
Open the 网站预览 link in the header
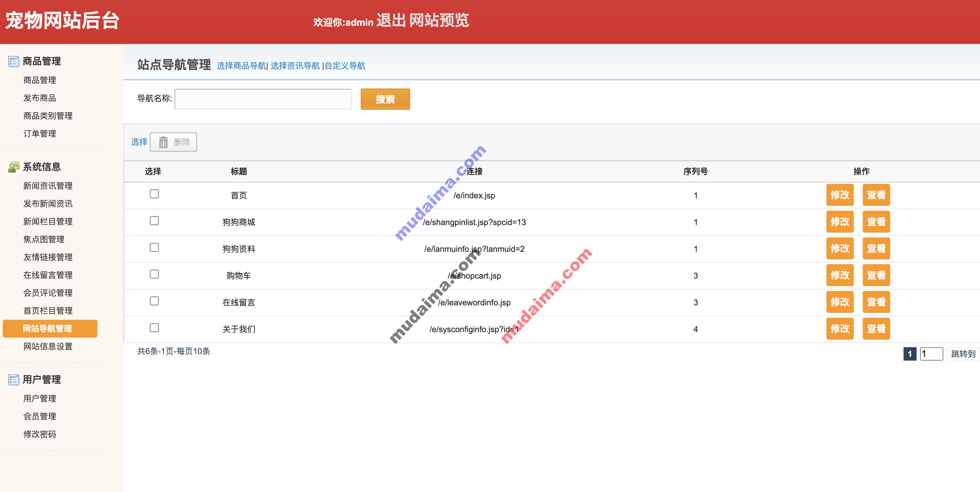pyautogui.click(x=439, y=21)
